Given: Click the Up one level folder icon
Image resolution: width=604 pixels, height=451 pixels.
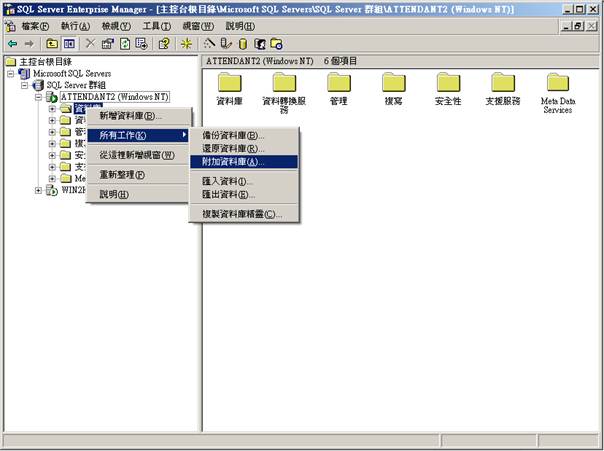Looking at the screenshot, I should tap(52, 44).
